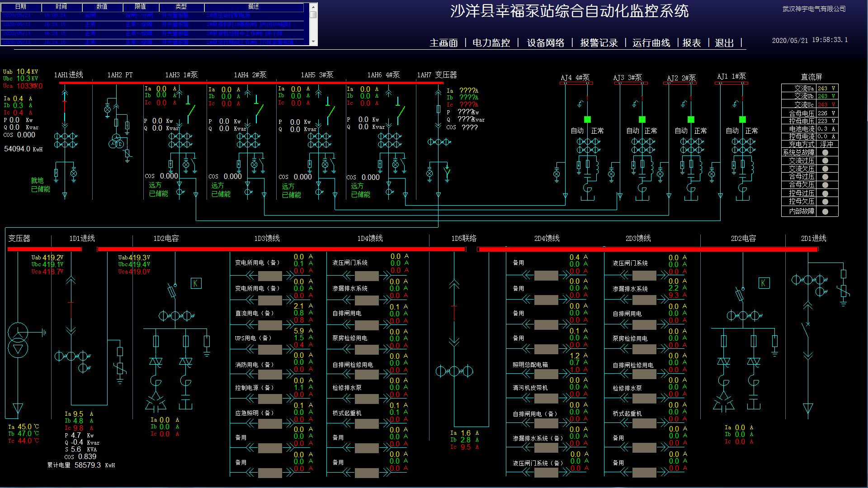Click the 描述 column header in alarm table
Viewport: 868px width, 488px height.
pos(254,7)
